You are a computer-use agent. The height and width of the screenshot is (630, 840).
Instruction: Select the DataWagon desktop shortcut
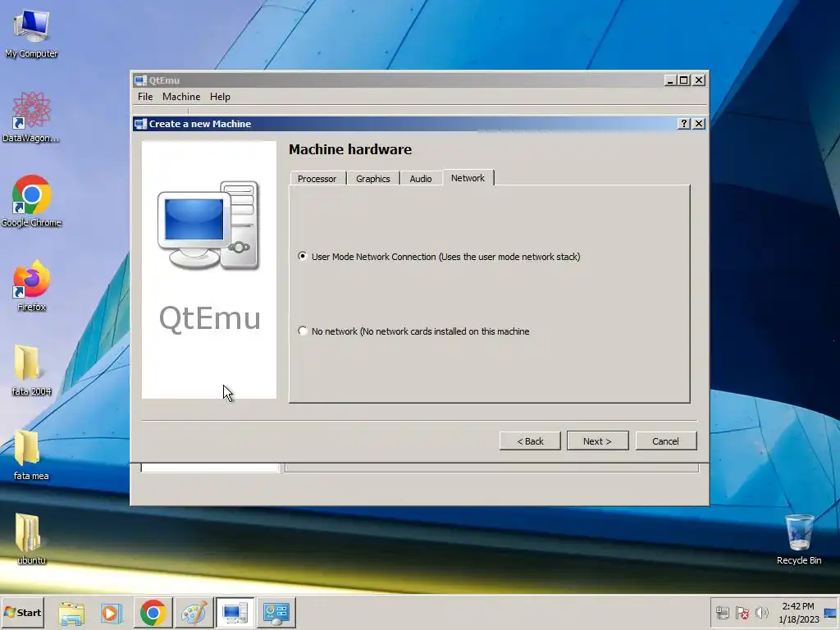[31, 117]
